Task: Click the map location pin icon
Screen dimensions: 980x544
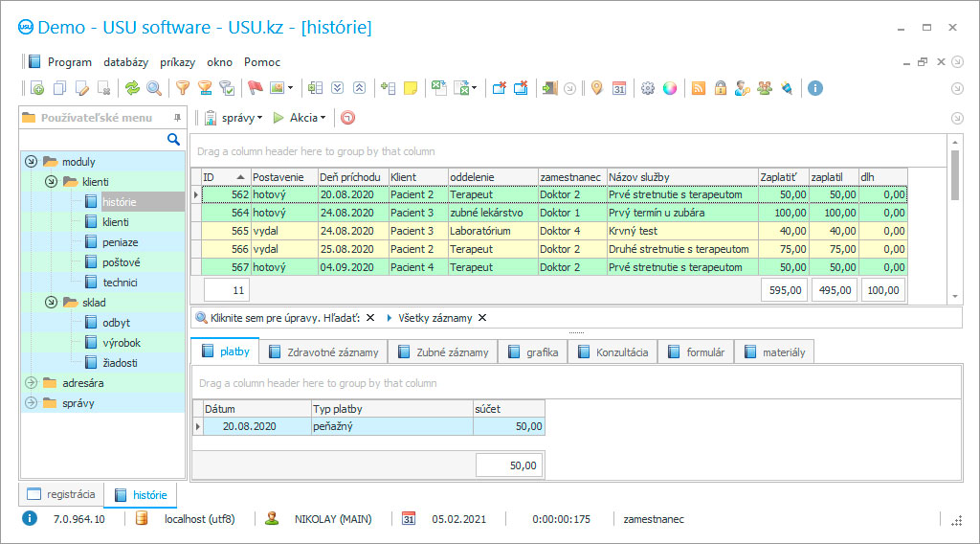Action: (596, 88)
